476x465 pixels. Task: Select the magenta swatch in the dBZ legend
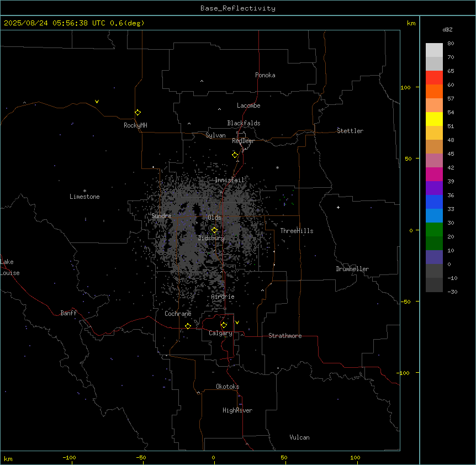coord(434,174)
